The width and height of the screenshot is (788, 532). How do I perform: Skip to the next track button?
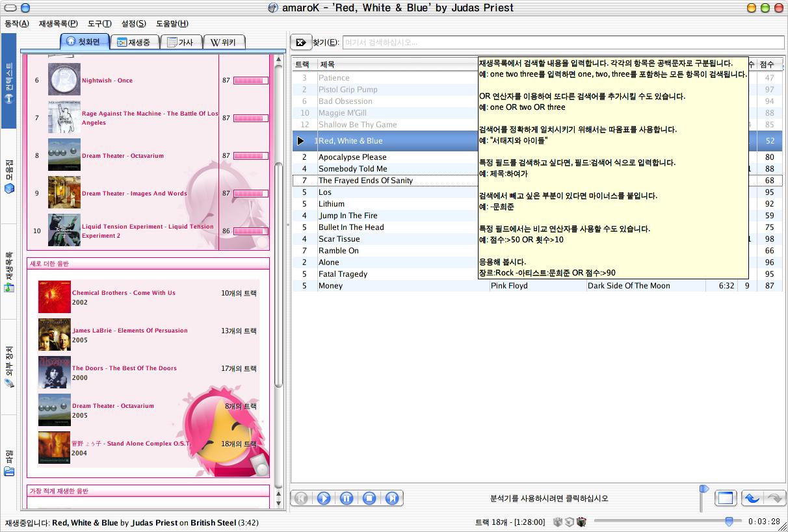point(392,498)
